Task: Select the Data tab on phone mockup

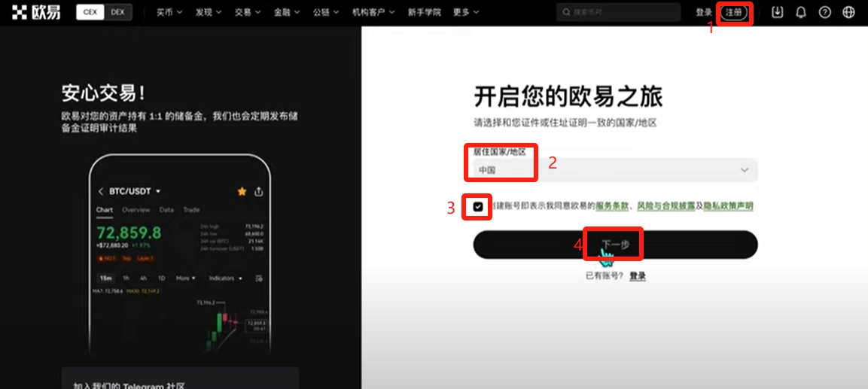Action: pos(166,210)
